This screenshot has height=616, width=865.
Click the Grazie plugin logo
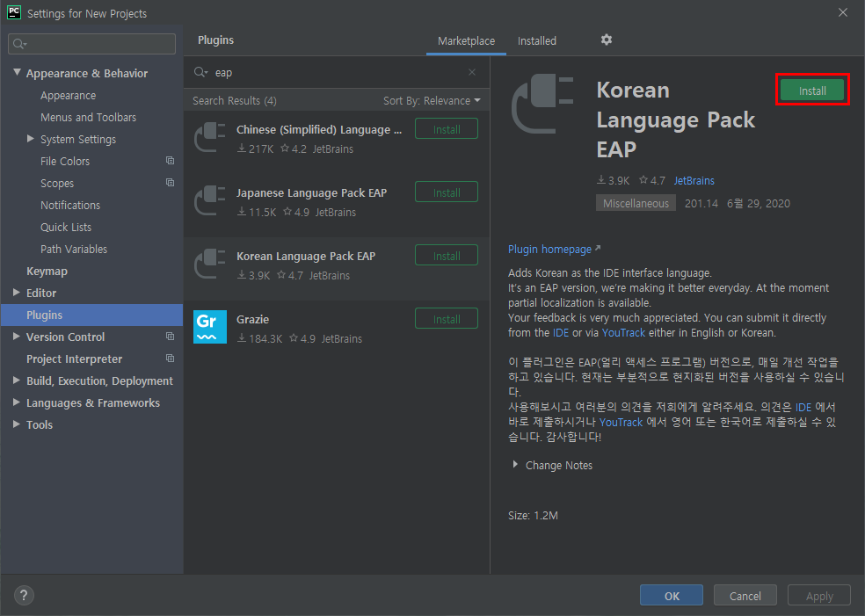(210, 327)
